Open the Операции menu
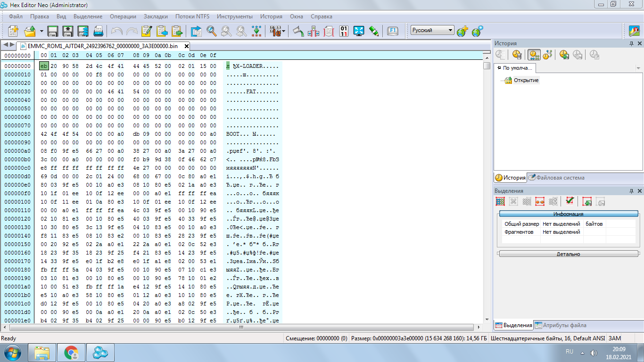Screen dimensions: 644x362 pos(123,16)
